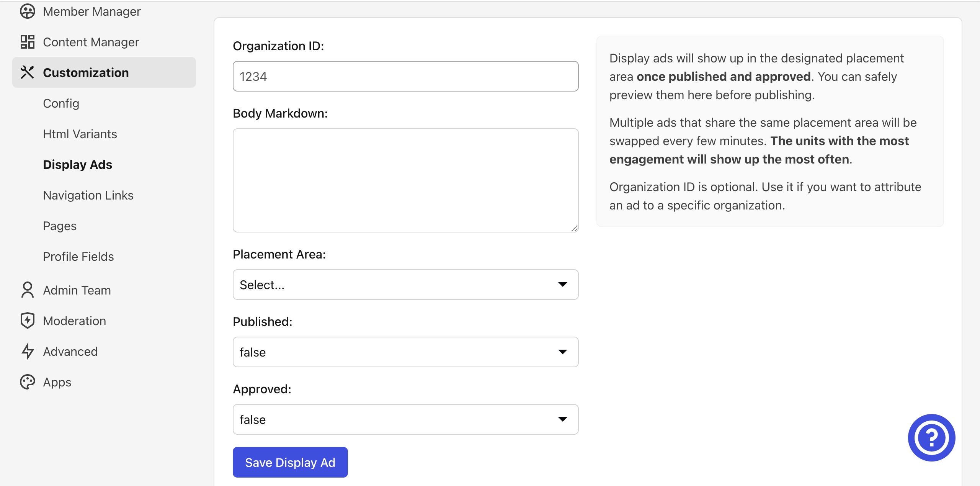Select the Display Ads section
Viewport: 980px width, 486px height.
(77, 164)
